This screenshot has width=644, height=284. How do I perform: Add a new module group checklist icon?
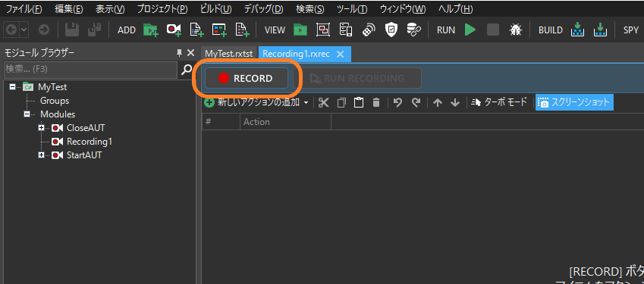pyautogui.click(x=242, y=30)
